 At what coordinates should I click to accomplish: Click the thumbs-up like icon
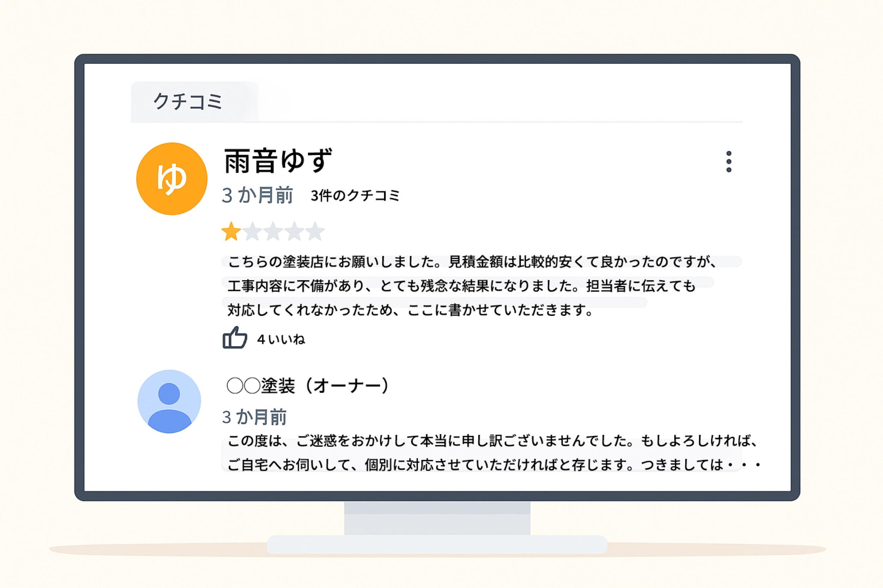pyautogui.click(x=235, y=338)
